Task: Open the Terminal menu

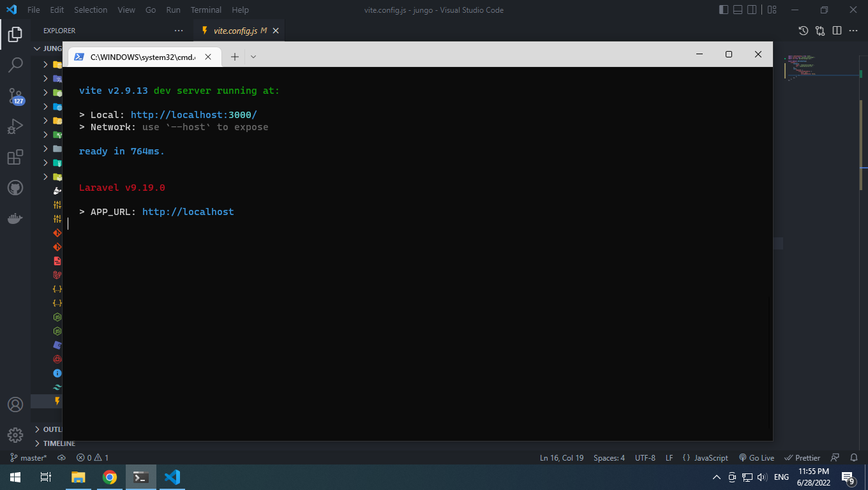Action: click(x=206, y=10)
